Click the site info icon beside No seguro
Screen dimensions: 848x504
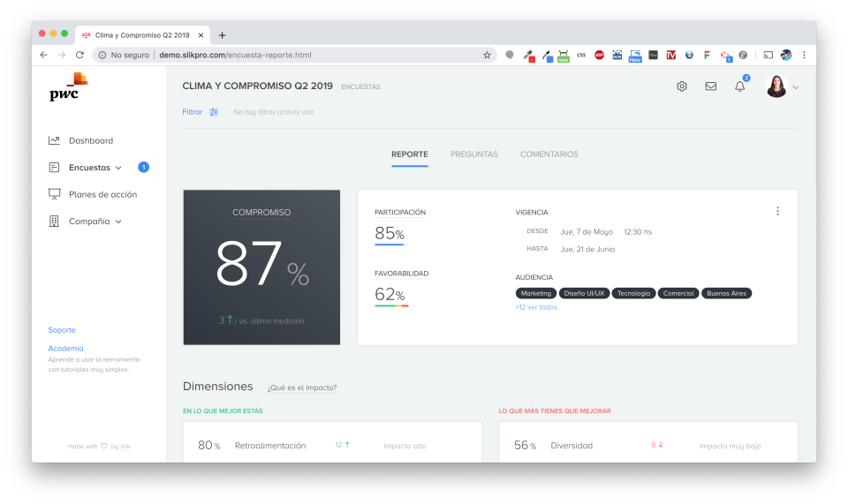click(102, 55)
